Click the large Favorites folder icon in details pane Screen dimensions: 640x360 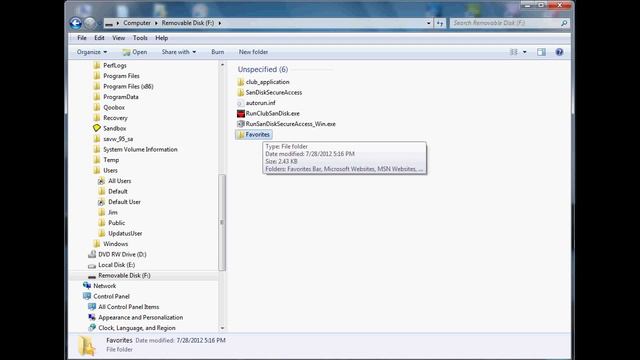[87, 345]
